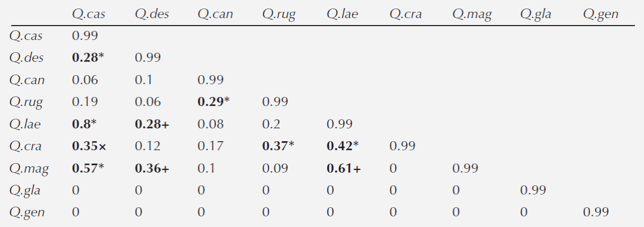Click the bold 0.57* value
Image resolution: width=644 pixels, height=227 pixels.
[88, 168]
